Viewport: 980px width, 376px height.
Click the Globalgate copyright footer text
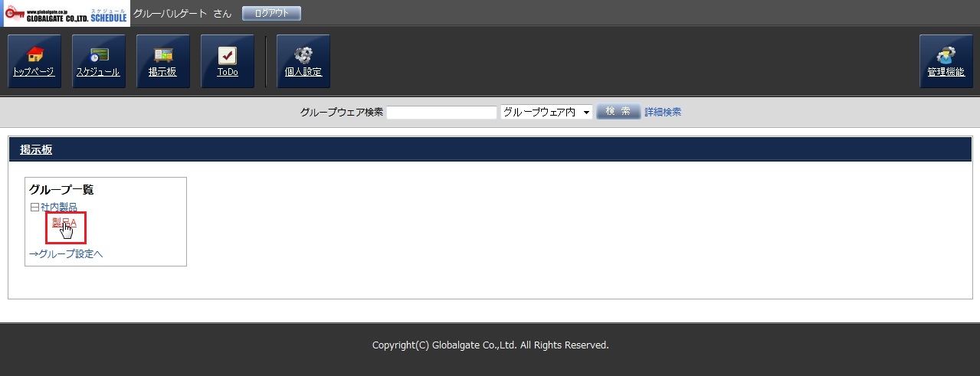click(490, 345)
